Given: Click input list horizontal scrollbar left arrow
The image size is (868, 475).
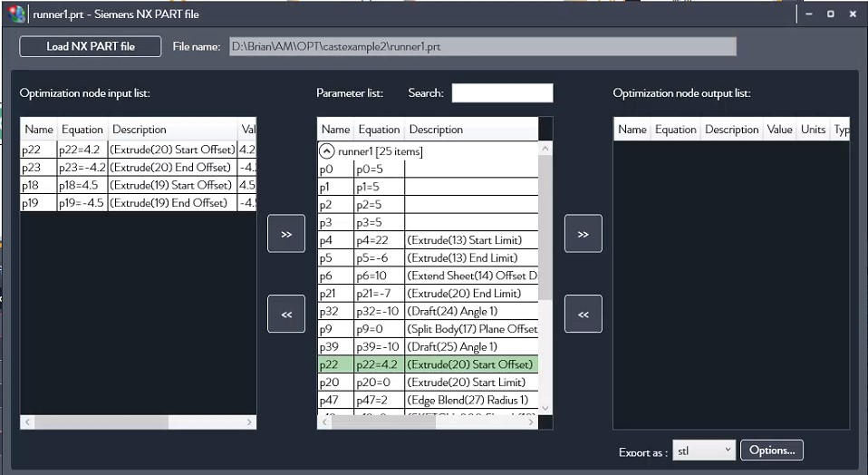Looking at the screenshot, I should pyautogui.click(x=27, y=422).
